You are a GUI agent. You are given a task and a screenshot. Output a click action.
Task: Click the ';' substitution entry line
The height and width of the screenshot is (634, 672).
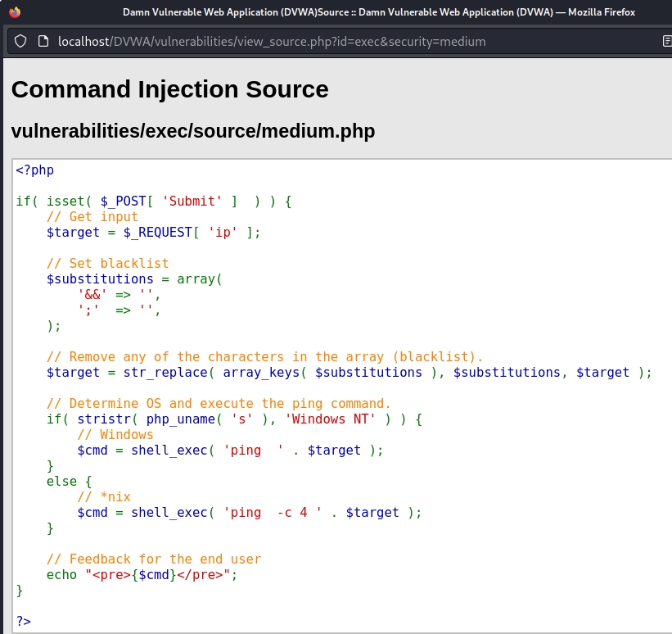point(119,310)
